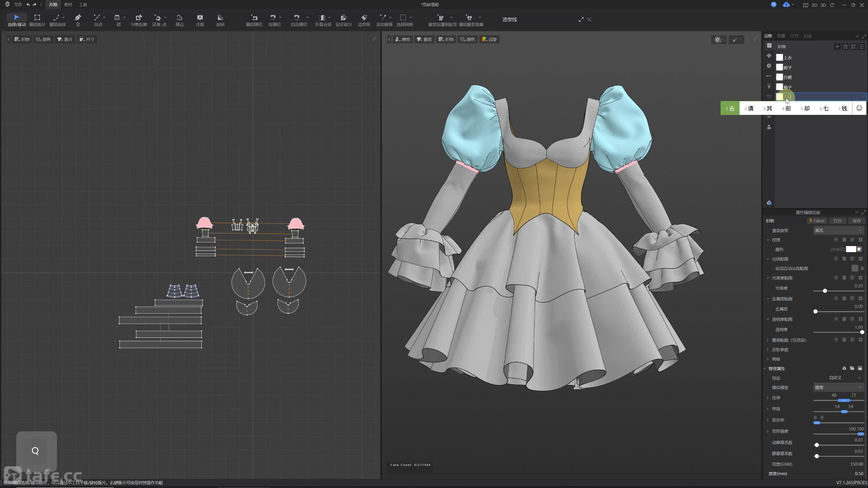
Task: Open the 记录 panel tab
Action: pos(807,36)
